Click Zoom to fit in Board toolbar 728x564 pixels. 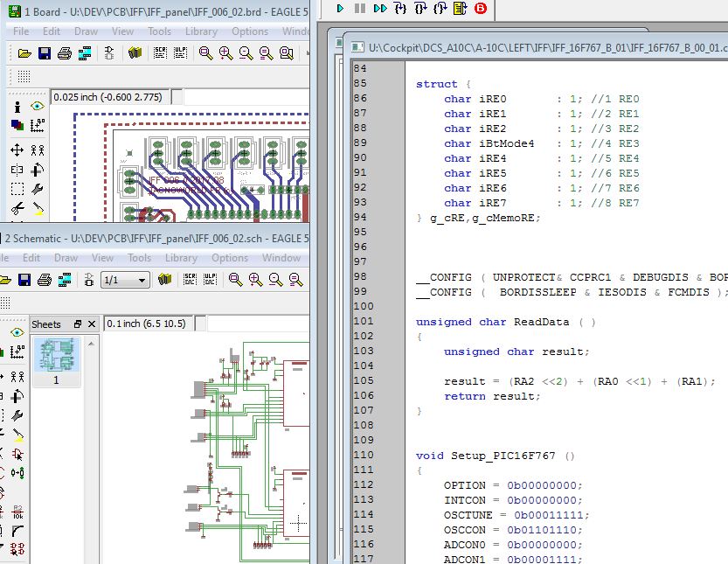coord(205,53)
